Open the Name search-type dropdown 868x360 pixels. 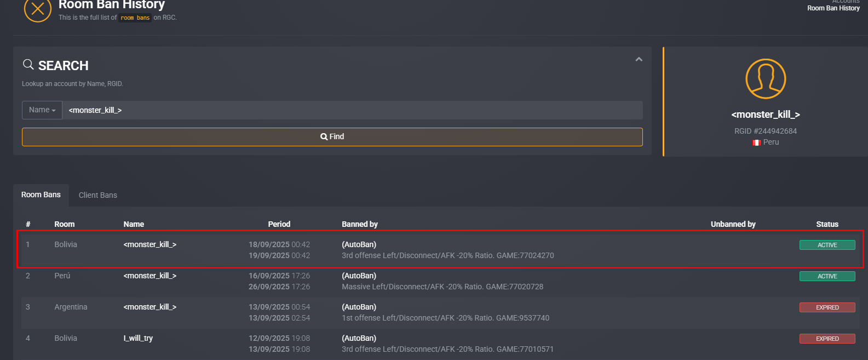[x=42, y=110]
